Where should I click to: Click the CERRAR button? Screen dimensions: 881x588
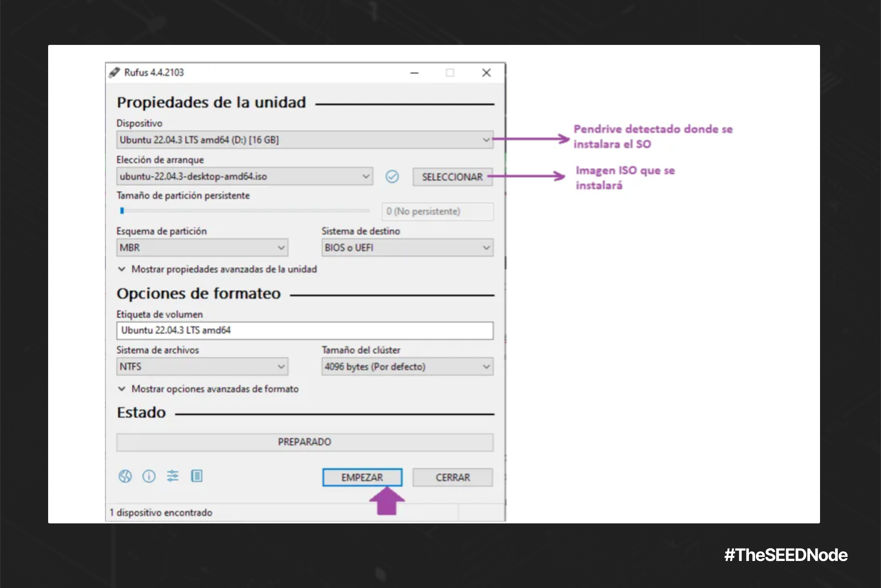click(x=452, y=477)
